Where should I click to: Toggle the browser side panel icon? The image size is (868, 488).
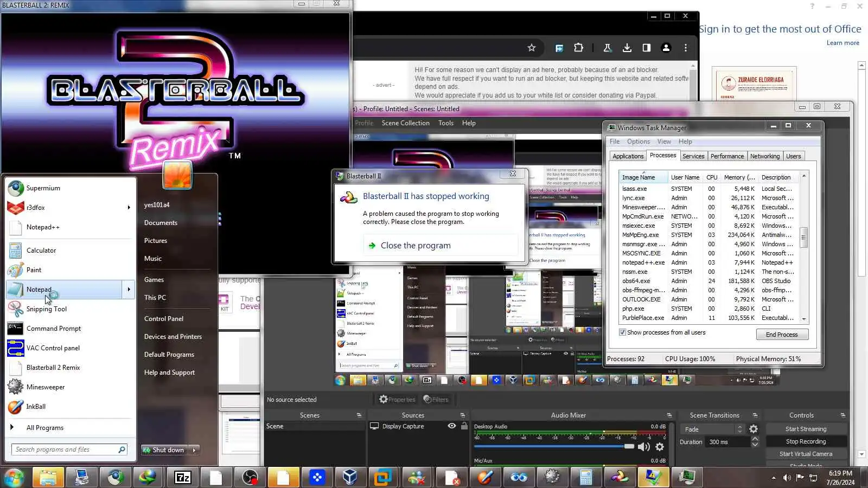[x=647, y=48]
